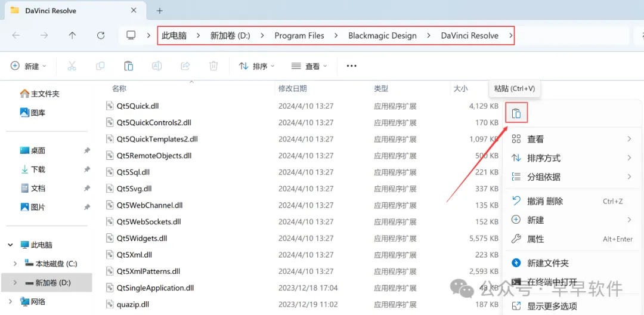Open a new tab with the plus button
644x315 pixels.
[x=160, y=11]
